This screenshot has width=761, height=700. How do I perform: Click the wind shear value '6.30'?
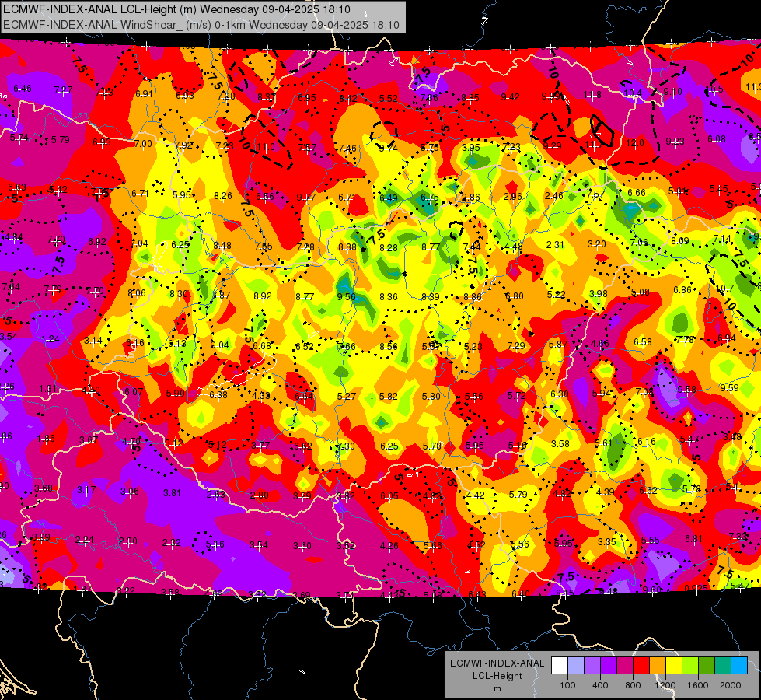pyautogui.click(x=559, y=394)
